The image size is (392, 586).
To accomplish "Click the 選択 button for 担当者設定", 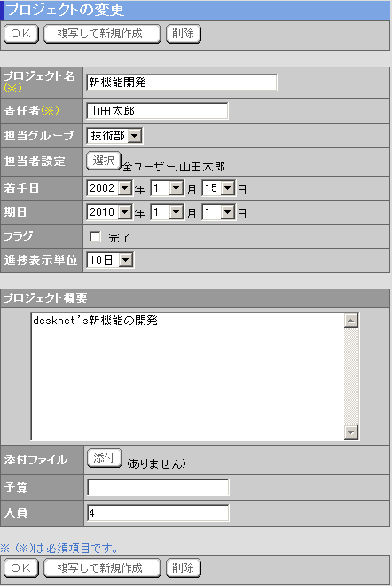I will [x=104, y=161].
